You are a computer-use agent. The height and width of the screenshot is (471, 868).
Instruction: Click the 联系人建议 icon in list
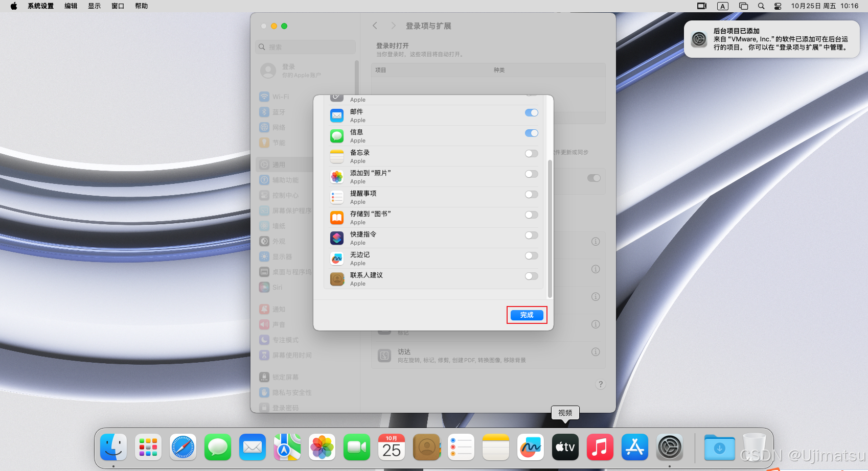click(x=337, y=279)
